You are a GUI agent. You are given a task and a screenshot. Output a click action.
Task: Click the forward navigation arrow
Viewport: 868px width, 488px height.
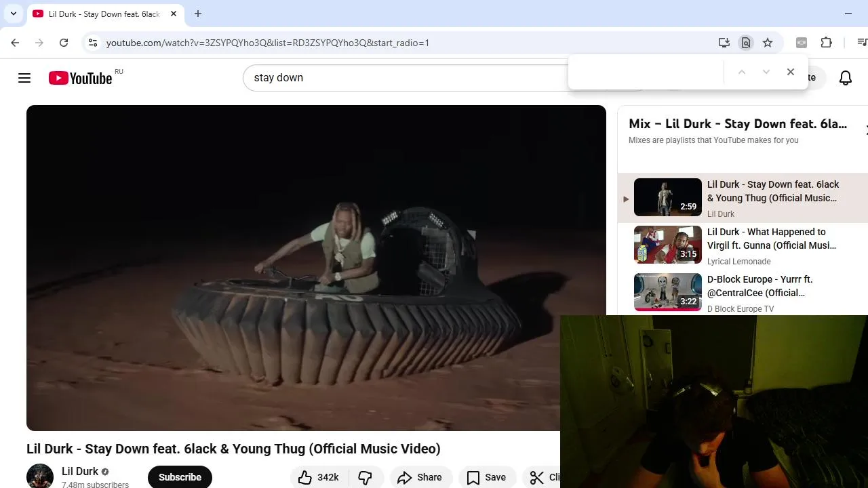[x=39, y=43]
